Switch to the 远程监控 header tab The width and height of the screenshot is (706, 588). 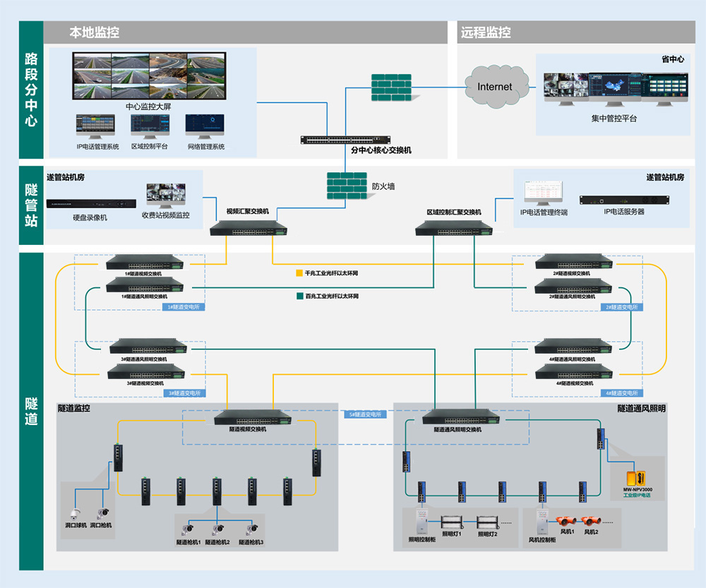pos(486,32)
